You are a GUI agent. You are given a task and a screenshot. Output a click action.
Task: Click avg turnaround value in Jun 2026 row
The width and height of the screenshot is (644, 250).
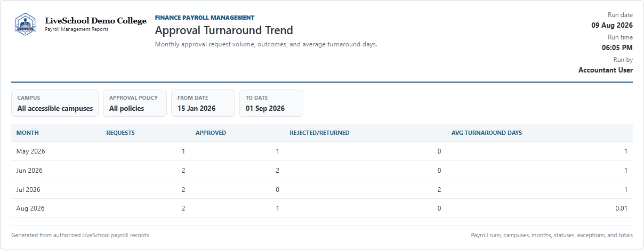626,171
